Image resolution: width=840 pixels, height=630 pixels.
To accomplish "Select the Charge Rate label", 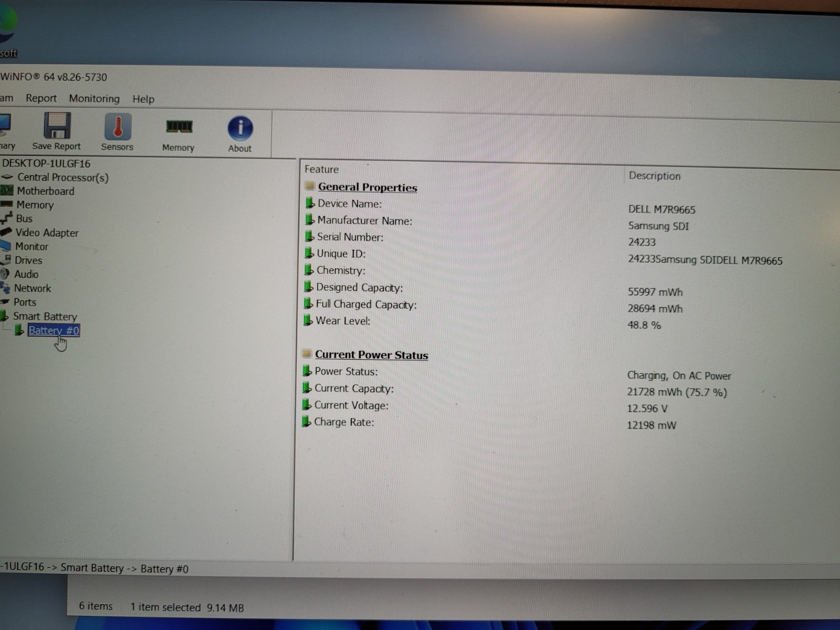I will click(344, 422).
